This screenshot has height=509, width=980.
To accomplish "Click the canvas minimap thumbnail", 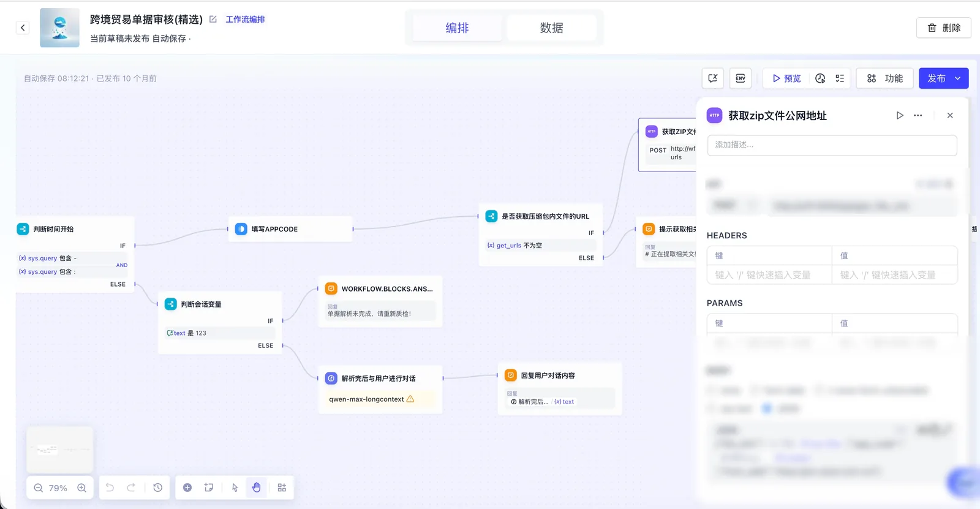I will [x=59, y=450].
